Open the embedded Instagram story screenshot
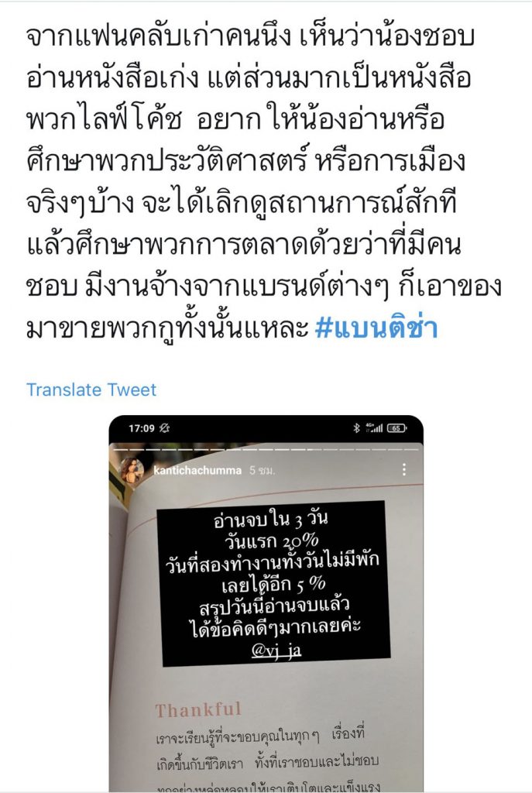 [x=266, y=603]
